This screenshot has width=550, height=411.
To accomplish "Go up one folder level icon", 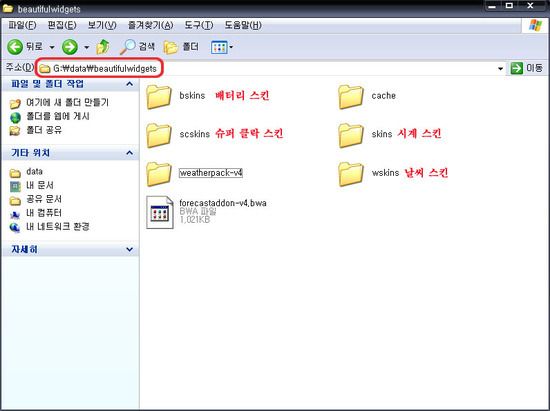I will (x=103, y=47).
